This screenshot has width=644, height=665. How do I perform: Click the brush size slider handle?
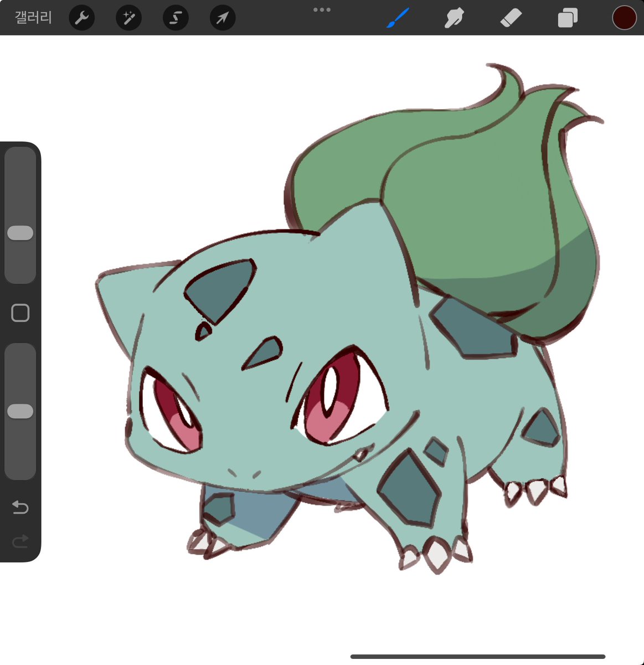(x=20, y=233)
